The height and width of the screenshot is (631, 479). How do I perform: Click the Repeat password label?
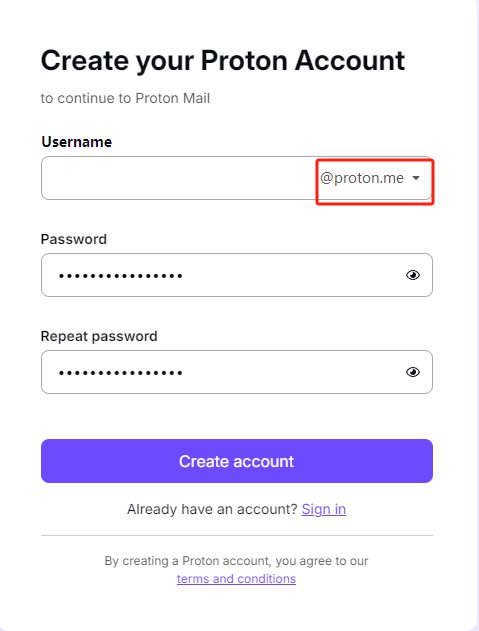pyautogui.click(x=99, y=336)
